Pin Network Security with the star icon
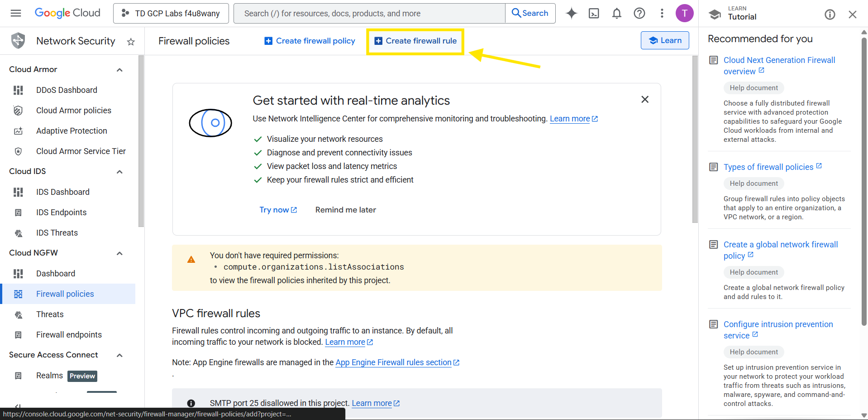 (131, 42)
